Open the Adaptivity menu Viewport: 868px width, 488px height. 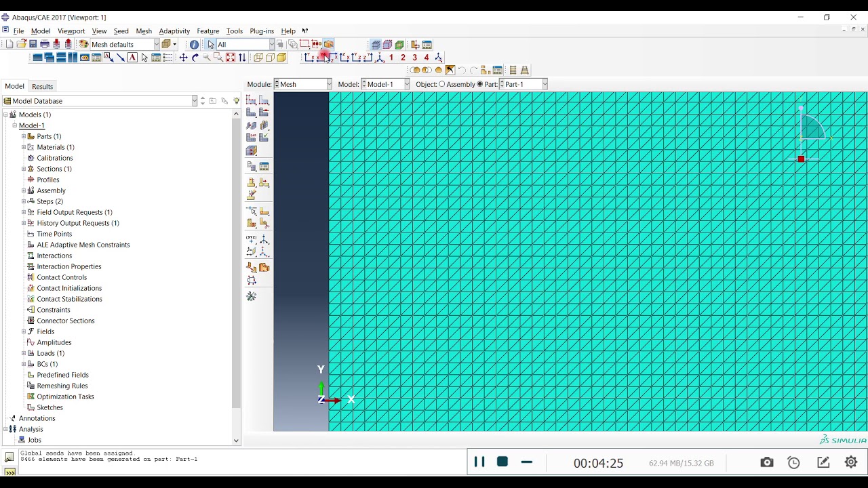click(x=174, y=31)
